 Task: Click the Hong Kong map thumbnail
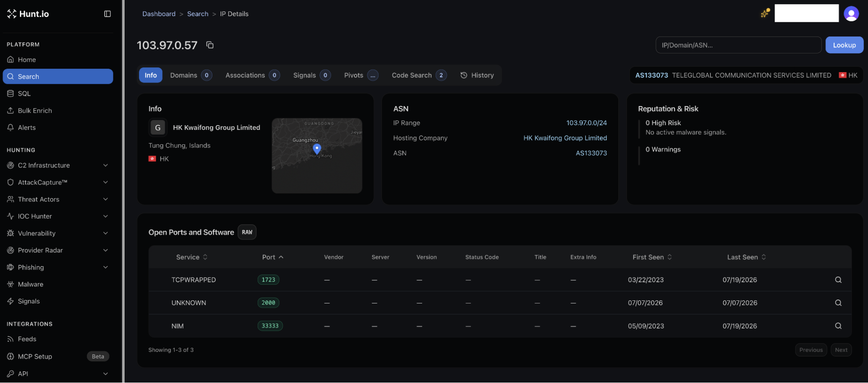pos(317,156)
